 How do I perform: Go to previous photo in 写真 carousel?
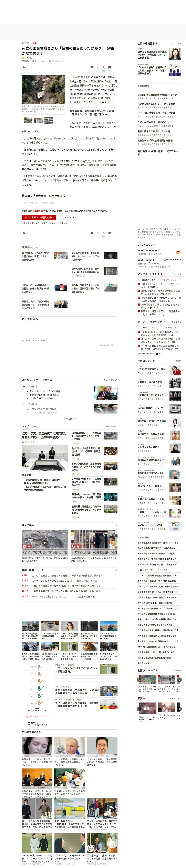139,709
